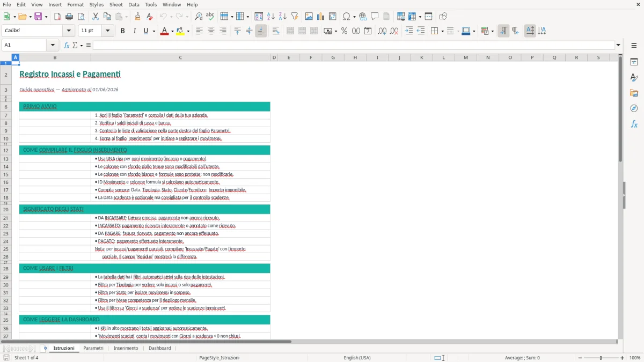
Task: Click row 12 header
Action: [x=6, y=150]
